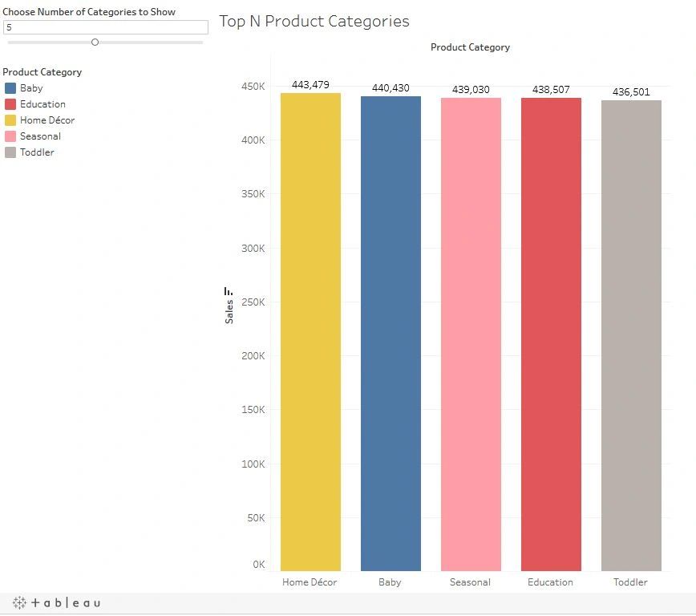The width and height of the screenshot is (696, 616).
Task: Click the Toddler label on the x-axis
Action: [x=630, y=582]
